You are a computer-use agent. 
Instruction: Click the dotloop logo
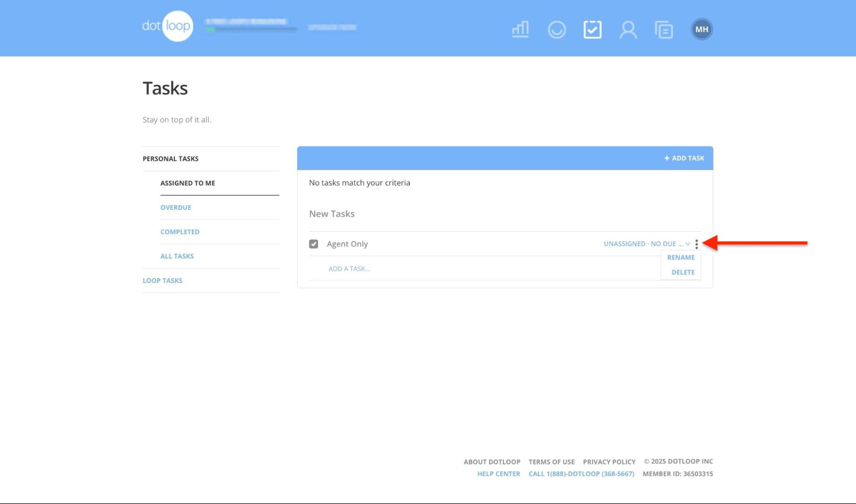[167, 26]
